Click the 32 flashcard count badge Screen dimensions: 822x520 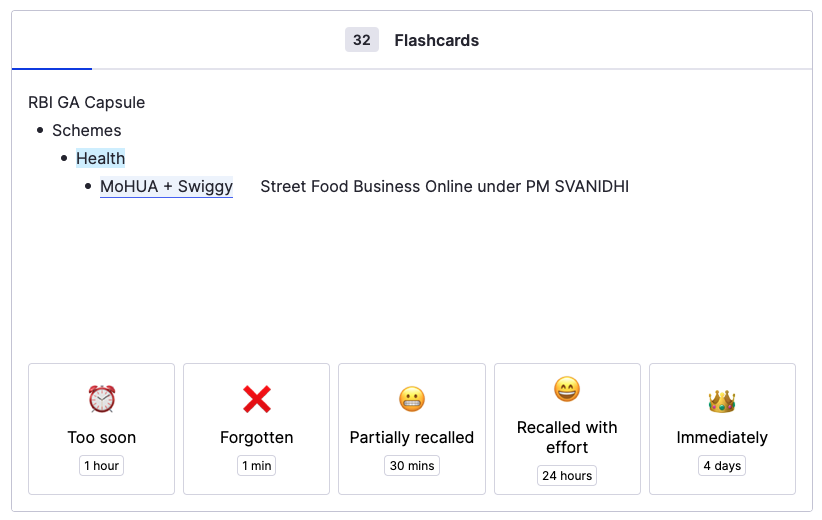pyautogui.click(x=362, y=40)
